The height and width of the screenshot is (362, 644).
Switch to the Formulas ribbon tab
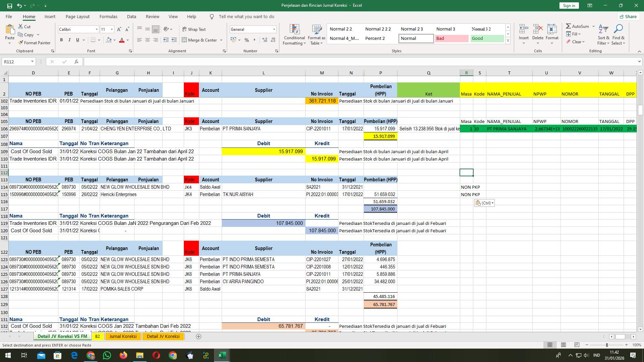point(108,16)
